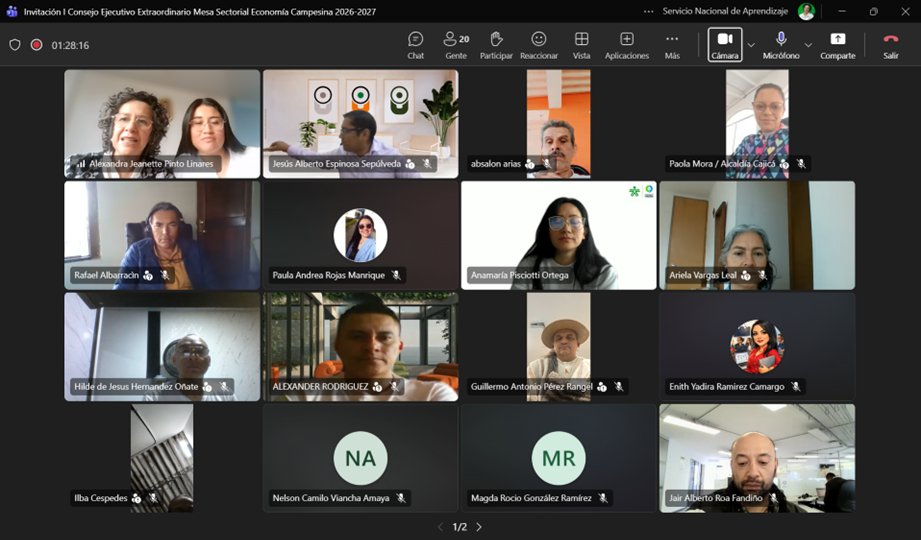The height and width of the screenshot is (540, 921).
Task: Click the 1/2 page indicator
Action: tap(459, 527)
